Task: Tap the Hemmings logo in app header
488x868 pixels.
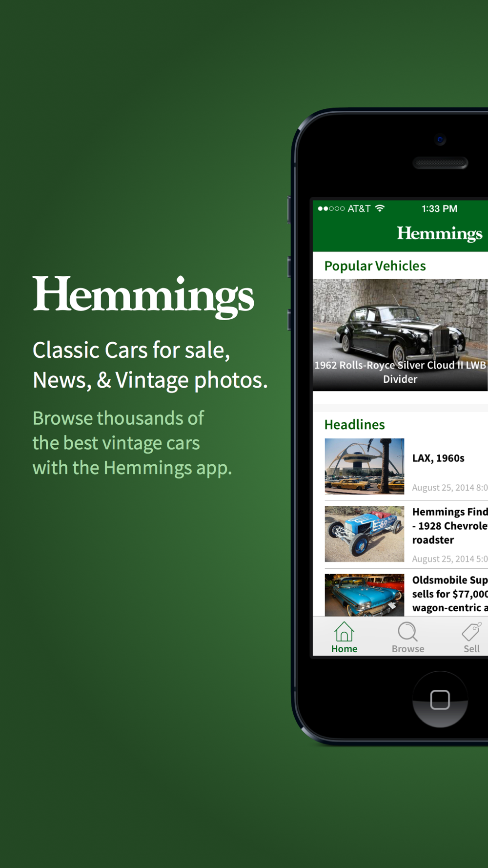Action: [439, 234]
